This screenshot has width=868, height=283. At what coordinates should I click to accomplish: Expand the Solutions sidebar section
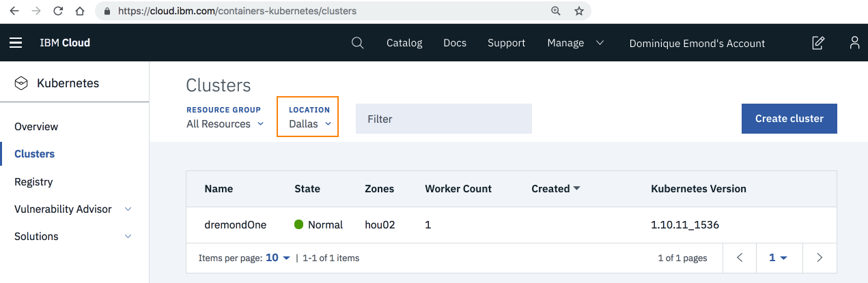128,237
